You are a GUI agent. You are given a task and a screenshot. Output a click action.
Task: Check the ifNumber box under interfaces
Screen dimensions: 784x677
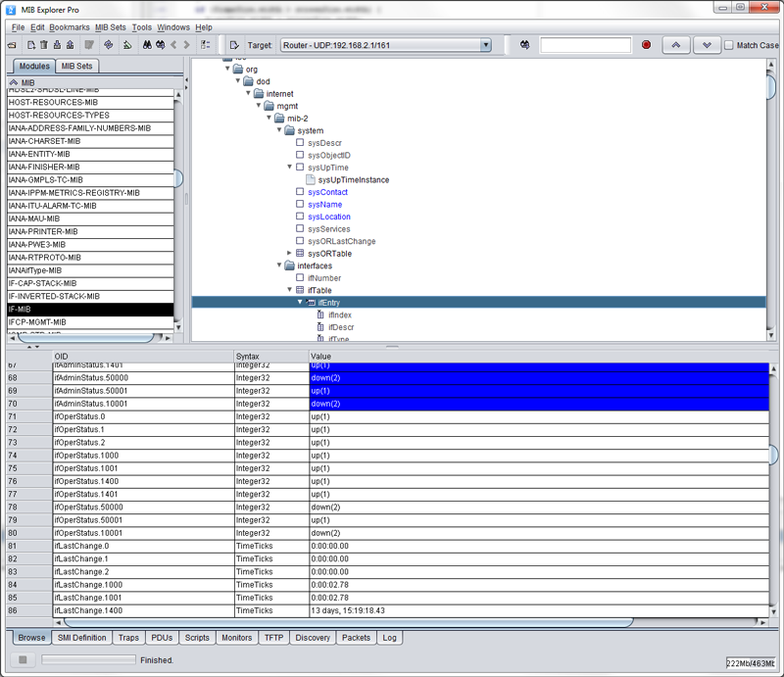(x=299, y=277)
